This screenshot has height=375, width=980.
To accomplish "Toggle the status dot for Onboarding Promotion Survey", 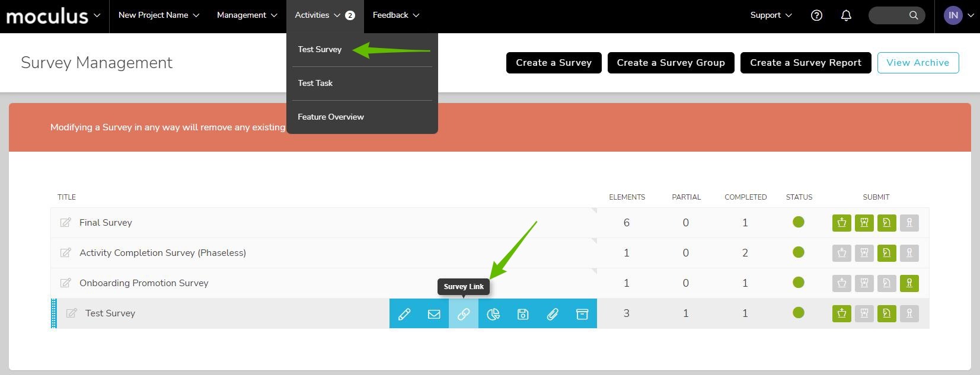I will pos(799,283).
